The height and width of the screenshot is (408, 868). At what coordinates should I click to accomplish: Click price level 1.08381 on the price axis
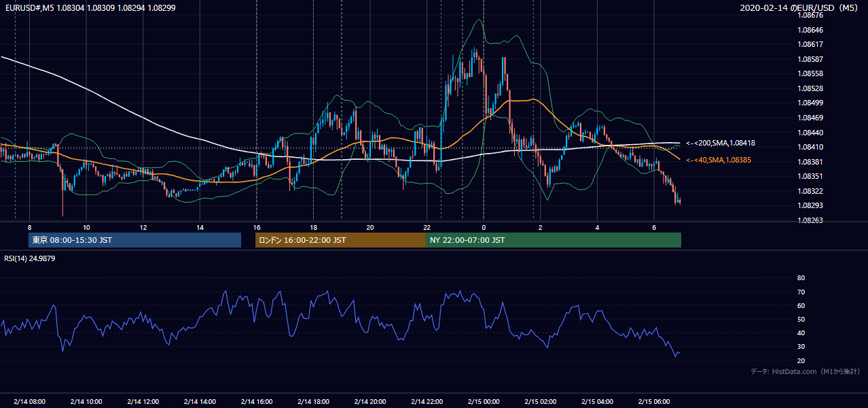pos(810,162)
